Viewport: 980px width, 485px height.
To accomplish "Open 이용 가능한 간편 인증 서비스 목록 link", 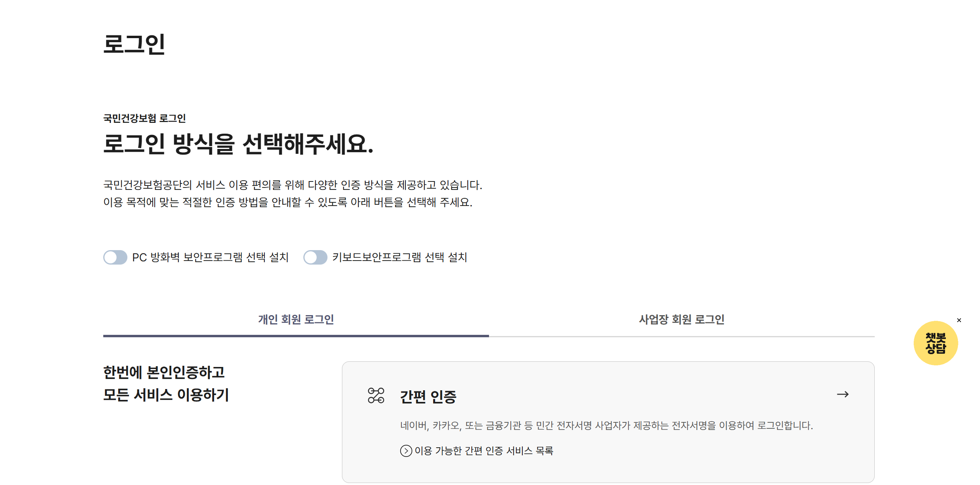I will click(x=477, y=451).
